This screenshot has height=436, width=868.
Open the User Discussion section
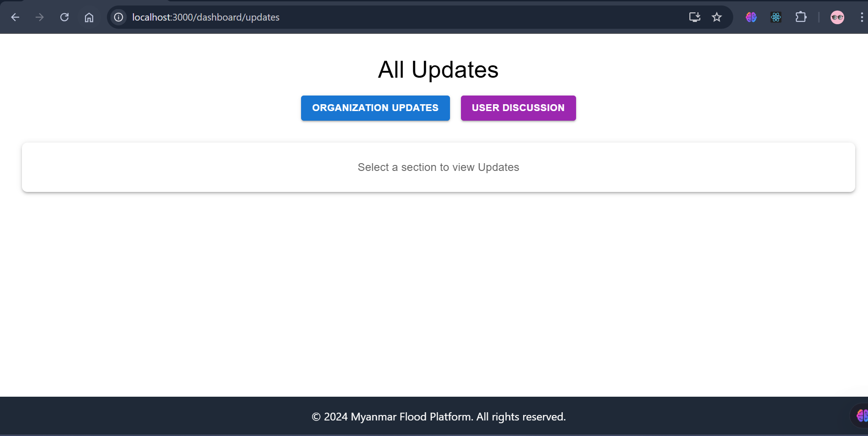[x=519, y=108]
